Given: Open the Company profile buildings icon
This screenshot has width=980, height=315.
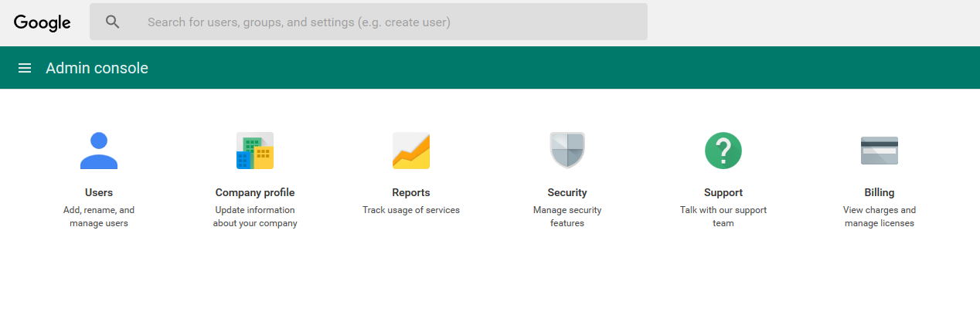Looking at the screenshot, I should [255, 151].
